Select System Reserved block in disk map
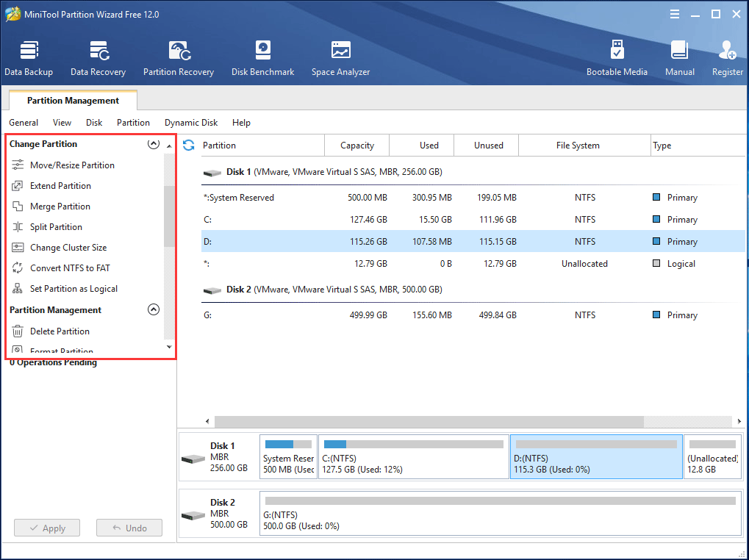 pos(289,456)
